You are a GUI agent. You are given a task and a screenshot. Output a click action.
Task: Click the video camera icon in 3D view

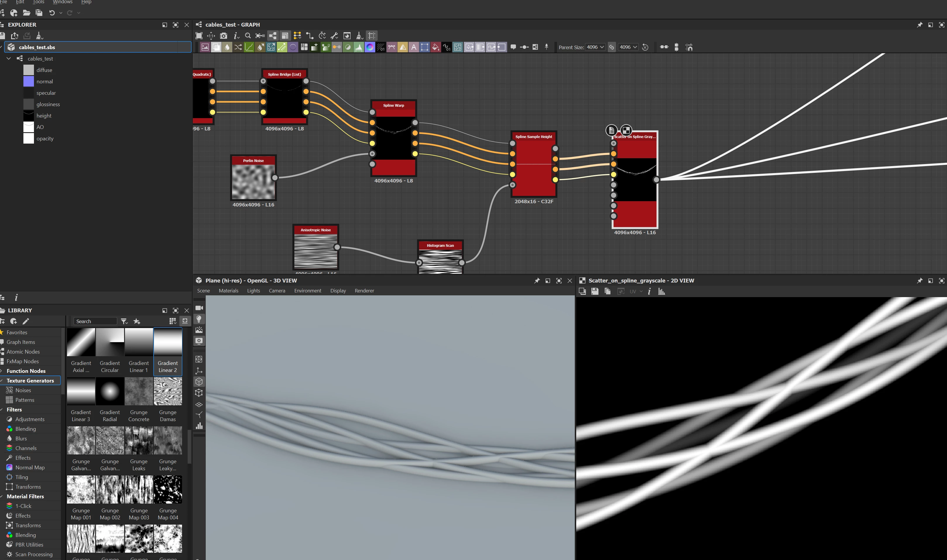click(x=199, y=308)
